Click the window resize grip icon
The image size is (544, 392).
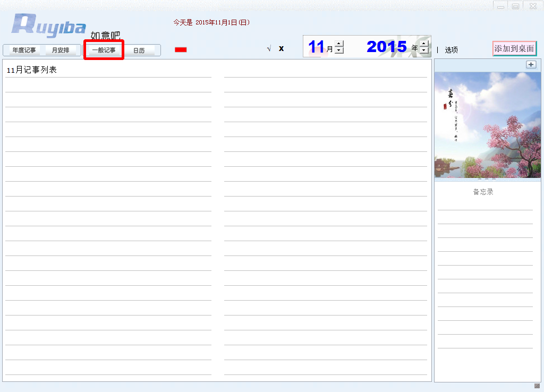click(537, 386)
